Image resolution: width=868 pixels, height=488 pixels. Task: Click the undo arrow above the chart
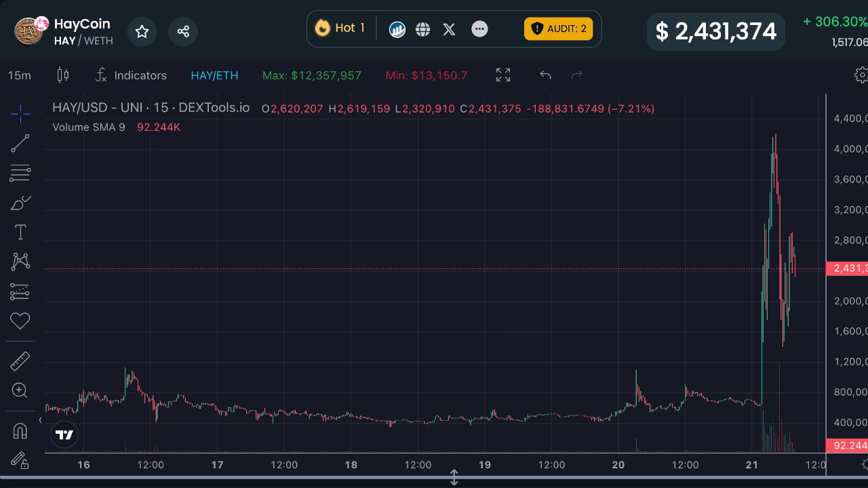[545, 75]
